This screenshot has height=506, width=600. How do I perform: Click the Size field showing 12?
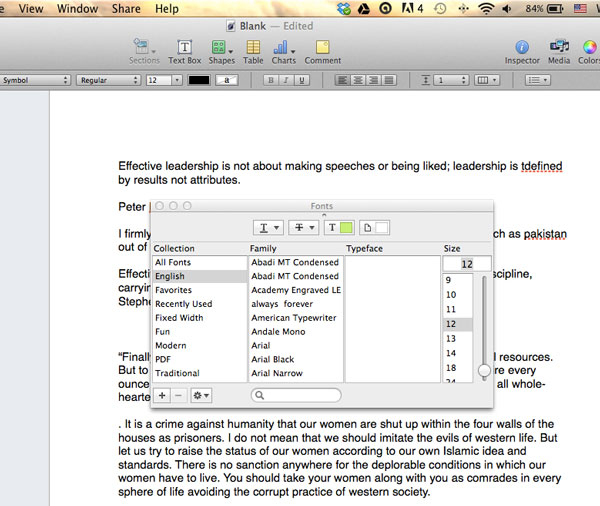[467, 264]
